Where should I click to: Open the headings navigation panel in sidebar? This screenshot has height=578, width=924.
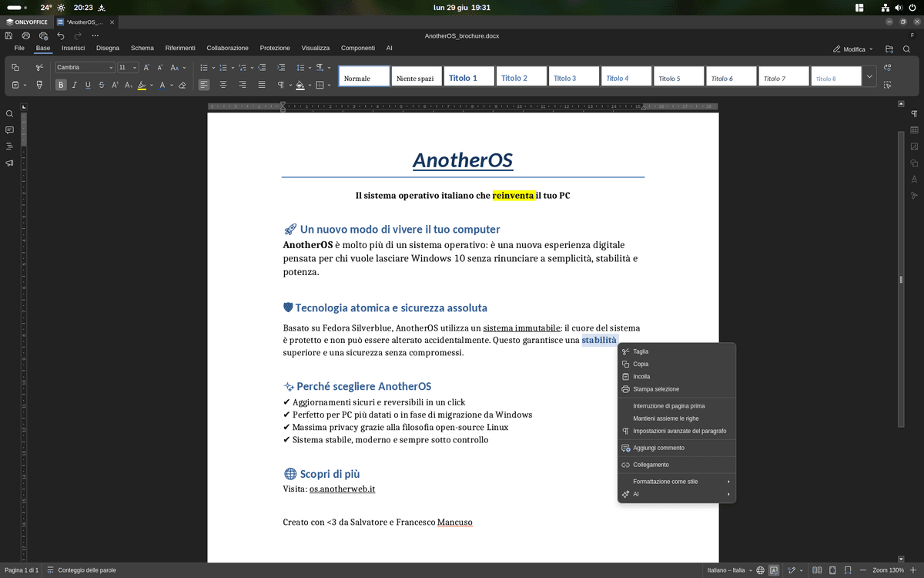[x=10, y=146]
